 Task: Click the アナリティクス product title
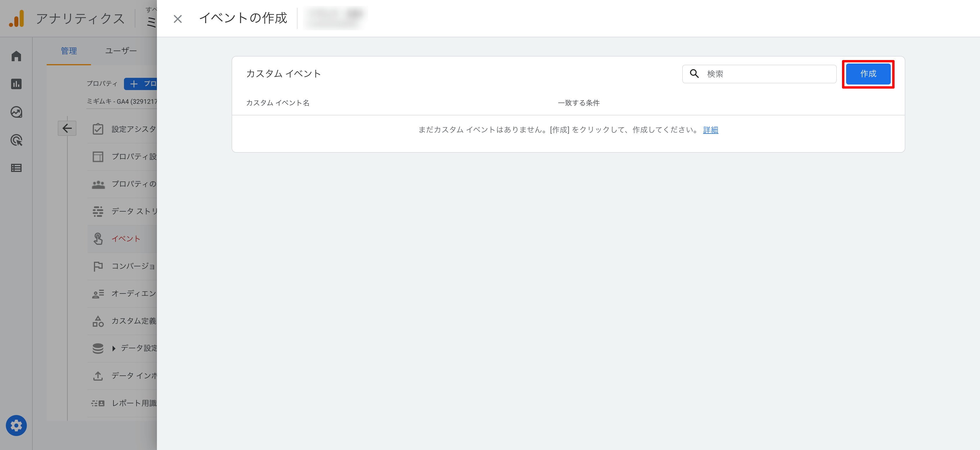click(80, 18)
